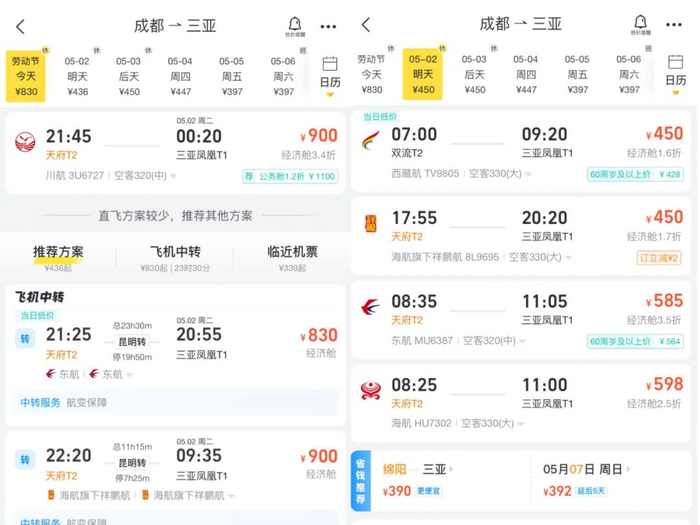Select 05-06 周六 date on right screen
The image size is (700, 525).
pos(629,74)
